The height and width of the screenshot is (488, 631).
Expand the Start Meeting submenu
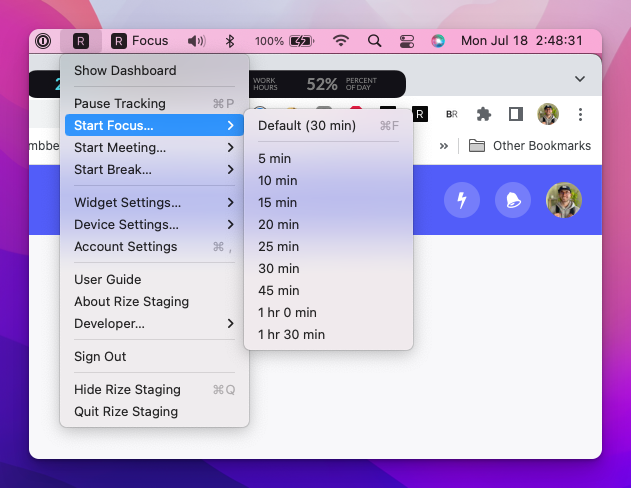pos(154,148)
